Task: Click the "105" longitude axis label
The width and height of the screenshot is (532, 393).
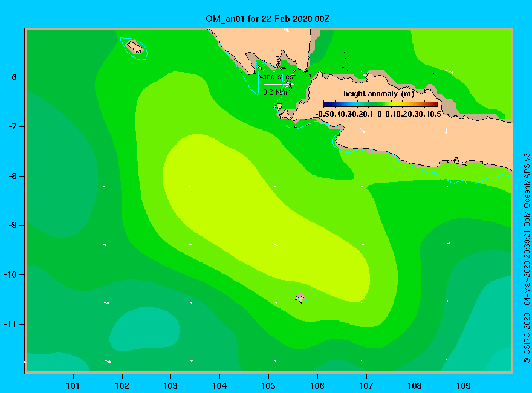Action: (268, 386)
